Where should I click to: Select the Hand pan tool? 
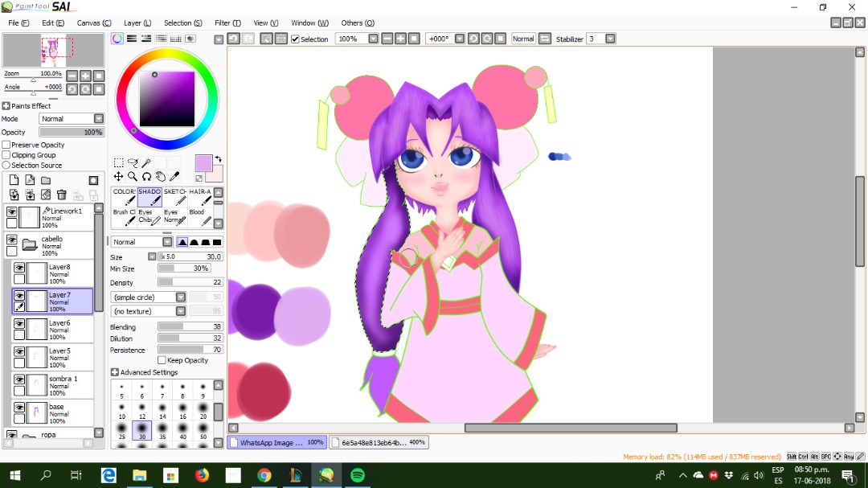[x=160, y=176]
